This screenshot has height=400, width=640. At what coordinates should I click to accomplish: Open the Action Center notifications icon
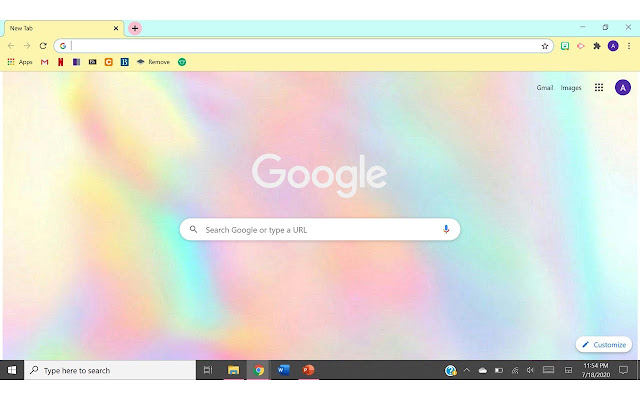point(623,370)
